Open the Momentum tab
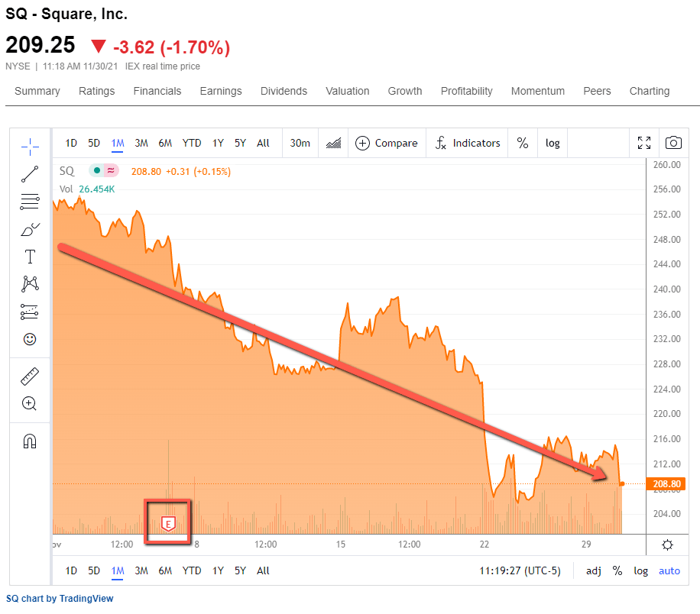700x614 pixels. (538, 91)
